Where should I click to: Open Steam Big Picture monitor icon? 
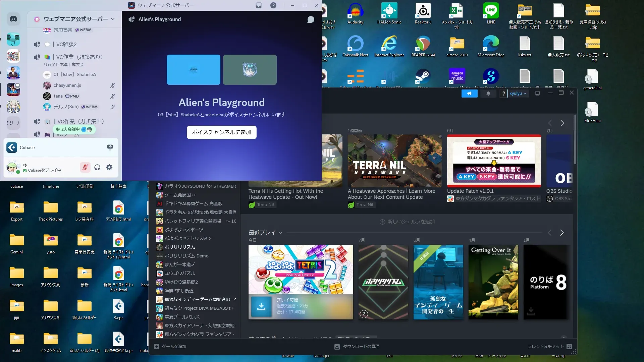click(x=537, y=94)
